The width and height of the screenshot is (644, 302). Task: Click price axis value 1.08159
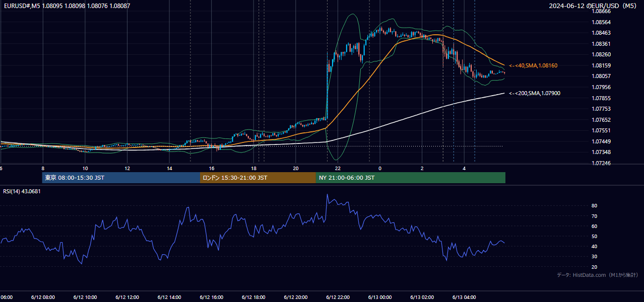pos(600,65)
